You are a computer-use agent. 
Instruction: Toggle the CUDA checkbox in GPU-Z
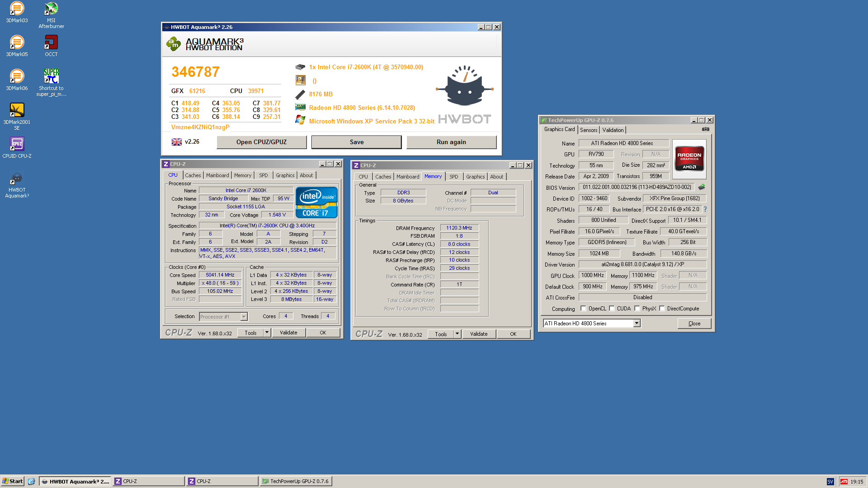coord(612,309)
